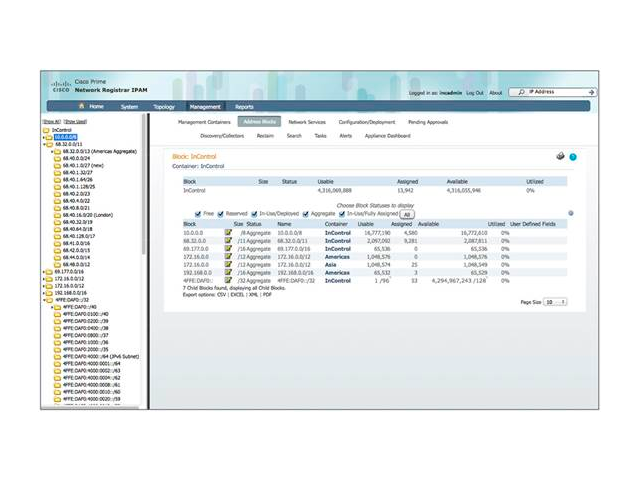Click the Log Out link
This screenshot has height=480, width=640.
coord(474,92)
